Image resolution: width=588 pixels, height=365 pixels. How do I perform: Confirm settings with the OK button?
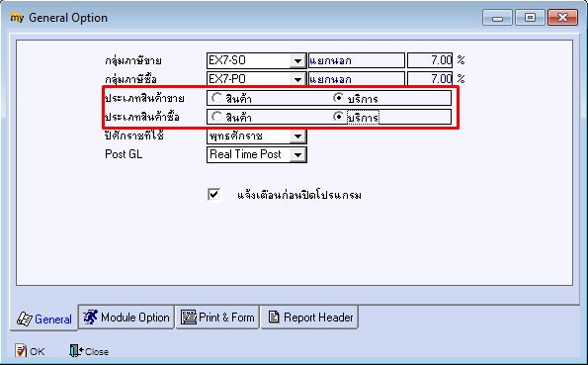pos(30,351)
